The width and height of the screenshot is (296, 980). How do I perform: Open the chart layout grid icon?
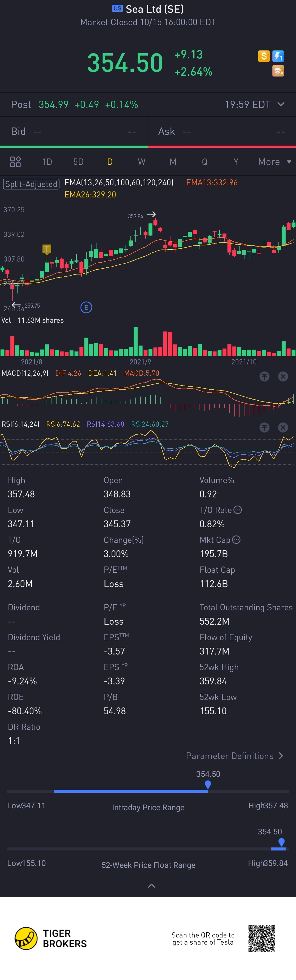point(15,162)
